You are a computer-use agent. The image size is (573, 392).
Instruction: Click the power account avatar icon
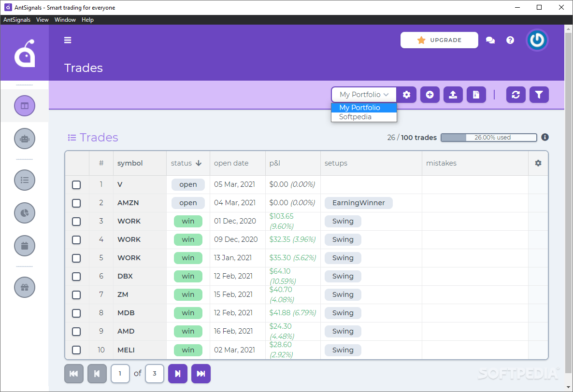[x=537, y=40]
